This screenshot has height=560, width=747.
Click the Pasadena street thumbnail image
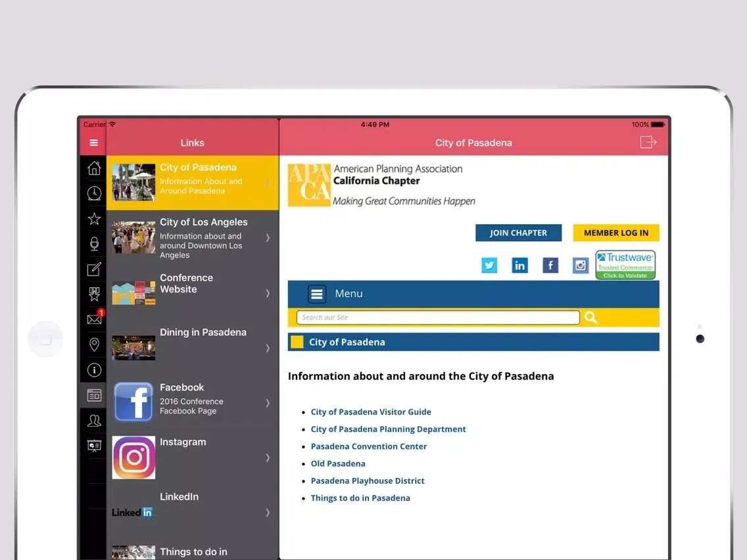(x=133, y=182)
